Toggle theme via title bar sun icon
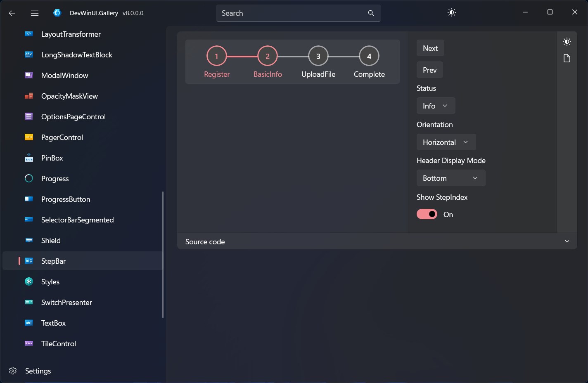588x383 pixels. (452, 13)
